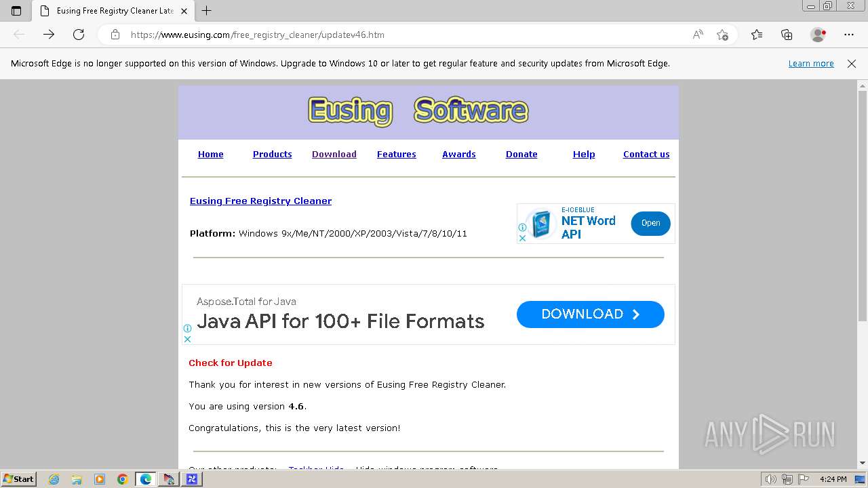Click the network tray icon
Image resolution: width=868 pixels, height=488 pixels.
pyautogui.click(x=787, y=479)
